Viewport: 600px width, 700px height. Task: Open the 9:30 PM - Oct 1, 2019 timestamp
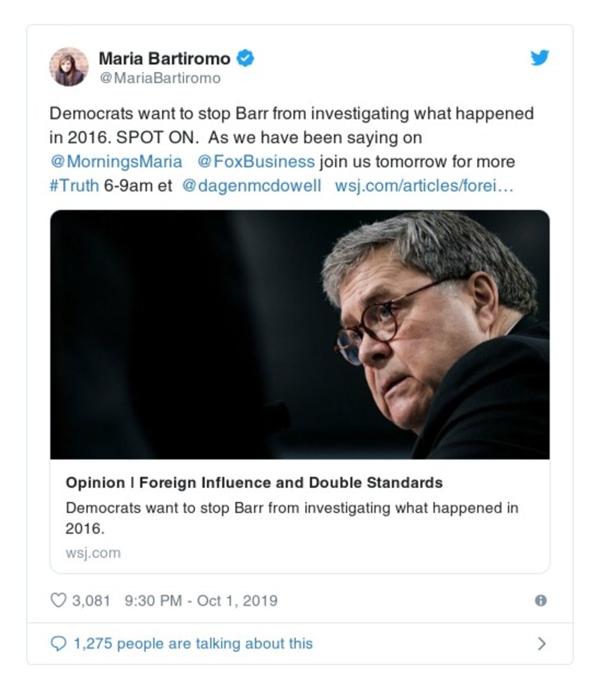(201, 600)
